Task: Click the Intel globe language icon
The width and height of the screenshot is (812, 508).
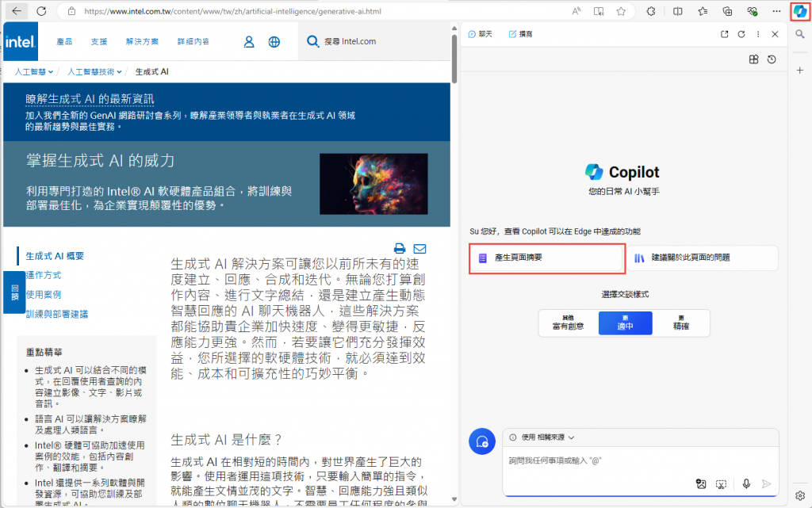Action: tap(274, 42)
